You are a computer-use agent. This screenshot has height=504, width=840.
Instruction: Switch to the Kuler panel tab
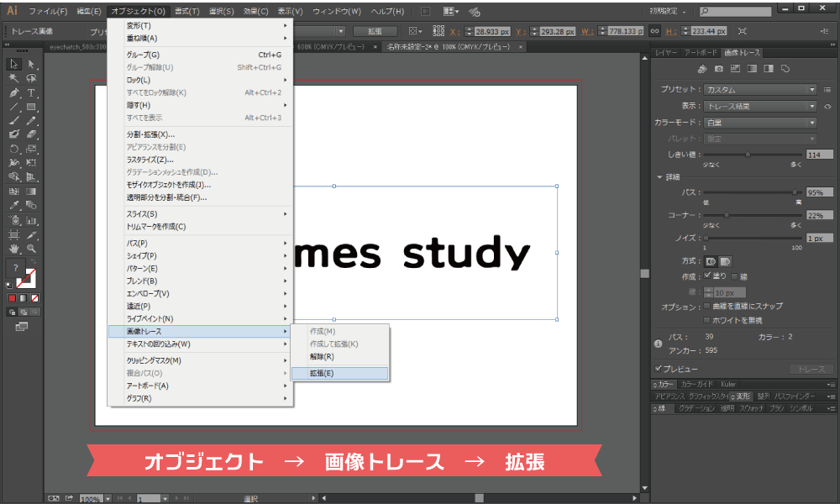[727, 384]
